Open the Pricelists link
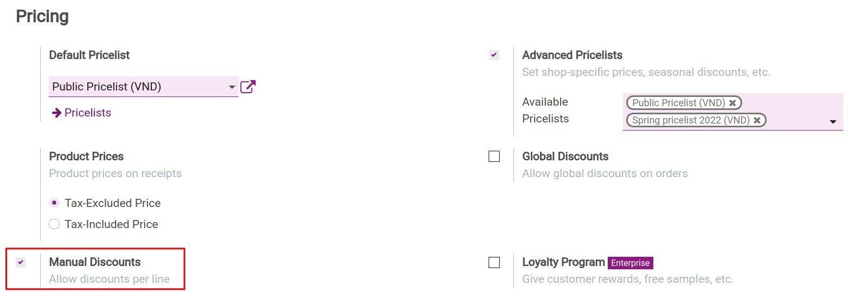This screenshot has height=292, width=868. tap(87, 113)
